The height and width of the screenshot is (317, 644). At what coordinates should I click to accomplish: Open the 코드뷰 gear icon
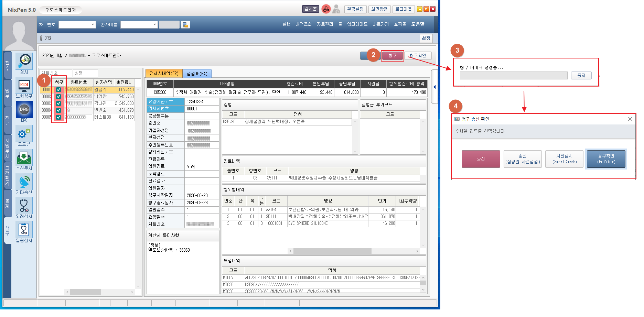point(24,133)
